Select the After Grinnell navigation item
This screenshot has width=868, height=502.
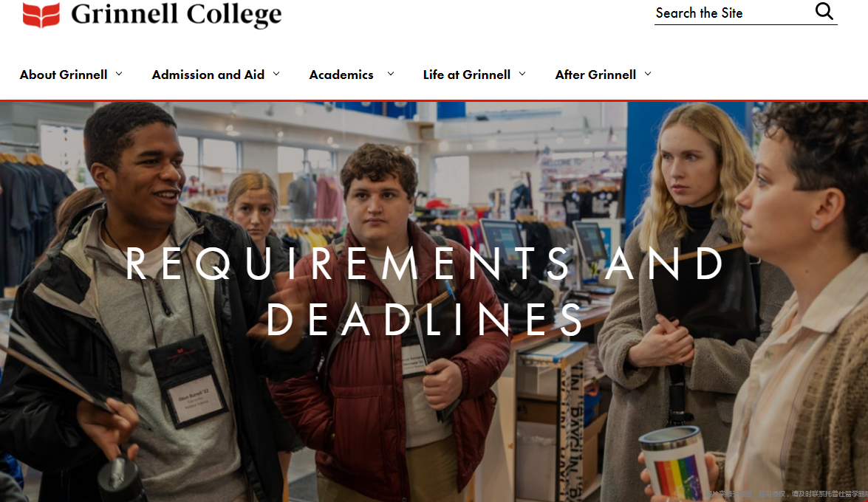point(595,75)
